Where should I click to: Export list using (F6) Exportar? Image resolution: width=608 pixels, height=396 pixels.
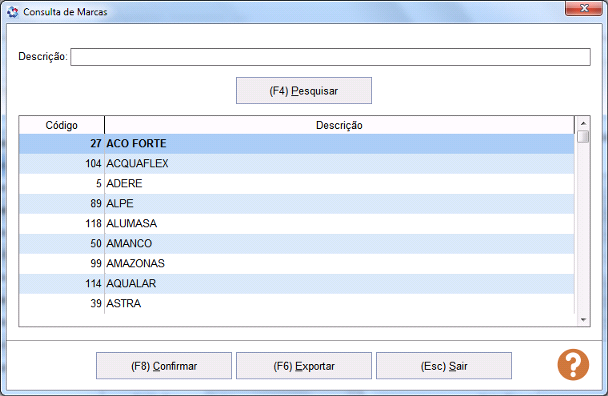[x=304, y=366]
